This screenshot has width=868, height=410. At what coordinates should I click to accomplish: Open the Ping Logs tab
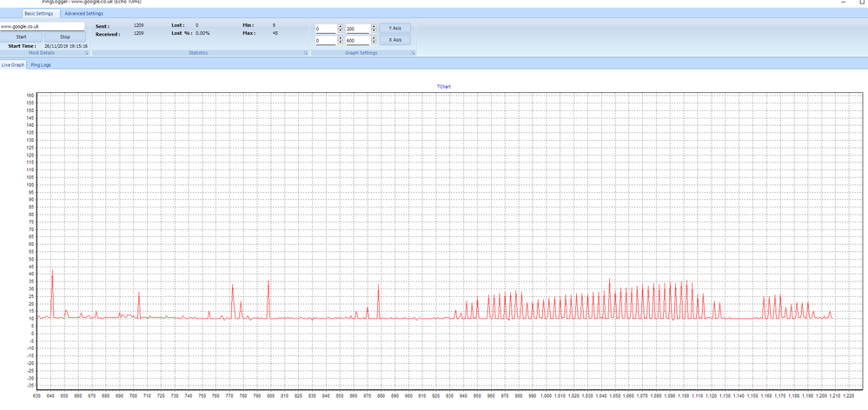(x=41, y=65)
